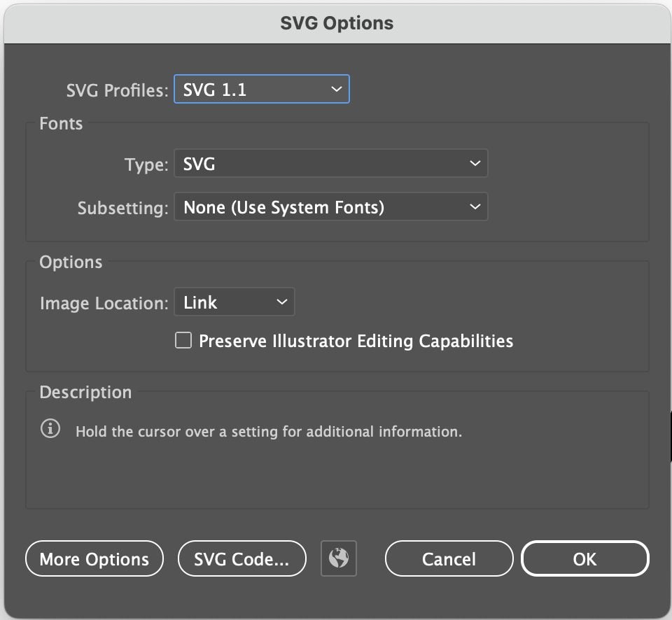The width and height of the screenshot is (672, 620).
Task: Click the More Options button
Action: click(94, 558)
